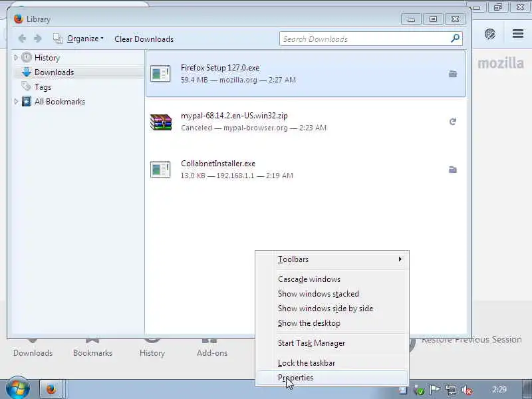The height and width of the screenshot is (399, 532).
Task: Select the mypal-68.14.2.en-US.win32.zip filename
Action: click(234, 115)
